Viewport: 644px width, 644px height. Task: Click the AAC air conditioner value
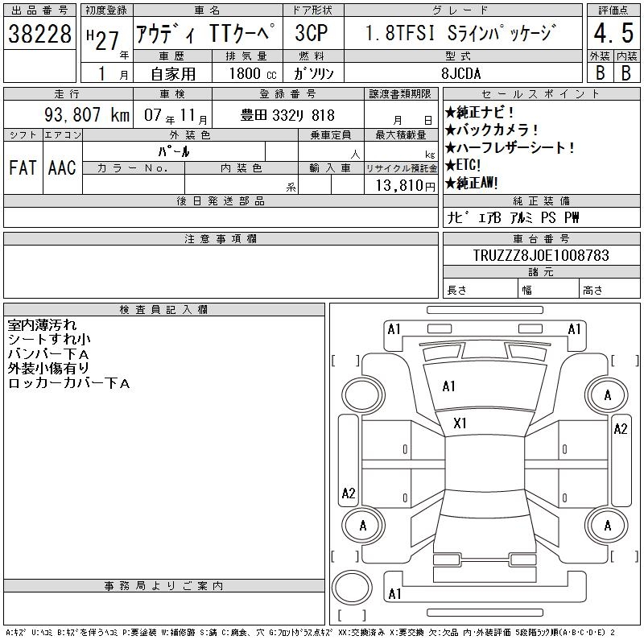[x=62, y=167]
